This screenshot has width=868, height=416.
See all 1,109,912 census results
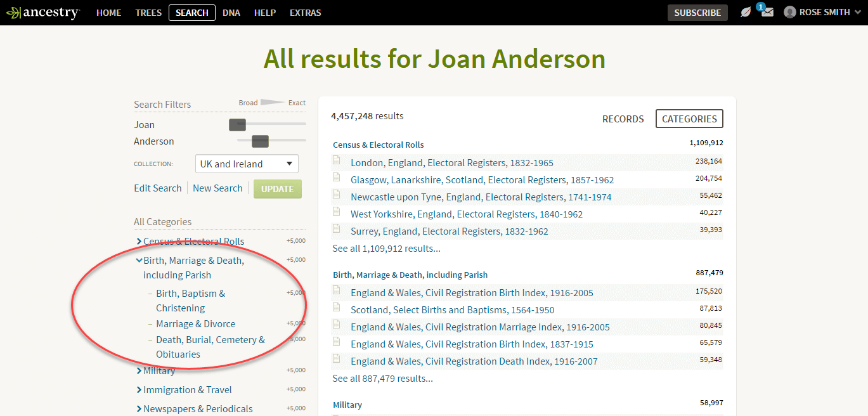tap(386, 249)
